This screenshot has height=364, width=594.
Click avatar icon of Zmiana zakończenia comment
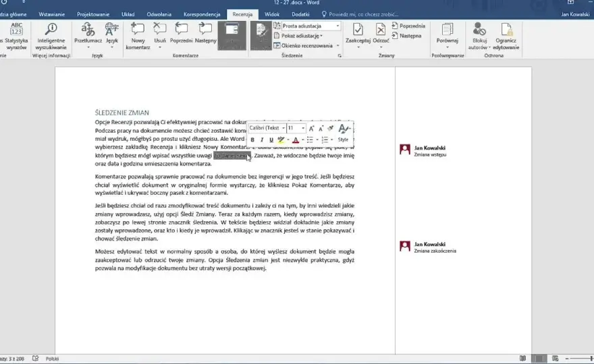[x=404, y=246]
